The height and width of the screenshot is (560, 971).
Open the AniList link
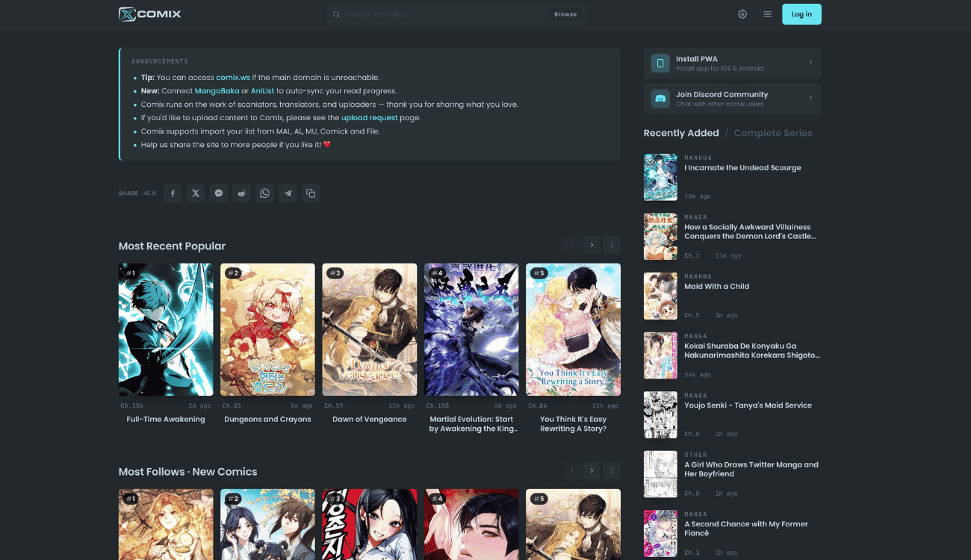263,91
